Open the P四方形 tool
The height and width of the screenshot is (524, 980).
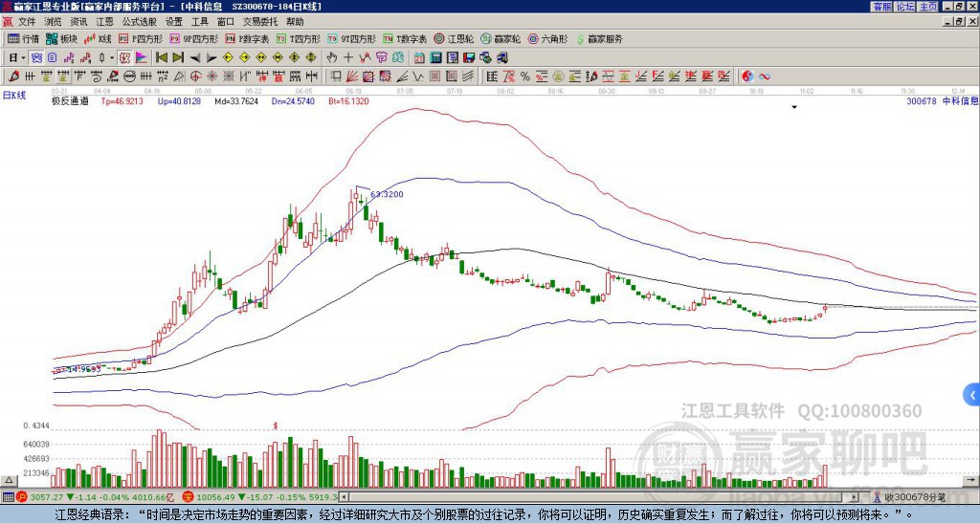141,38
